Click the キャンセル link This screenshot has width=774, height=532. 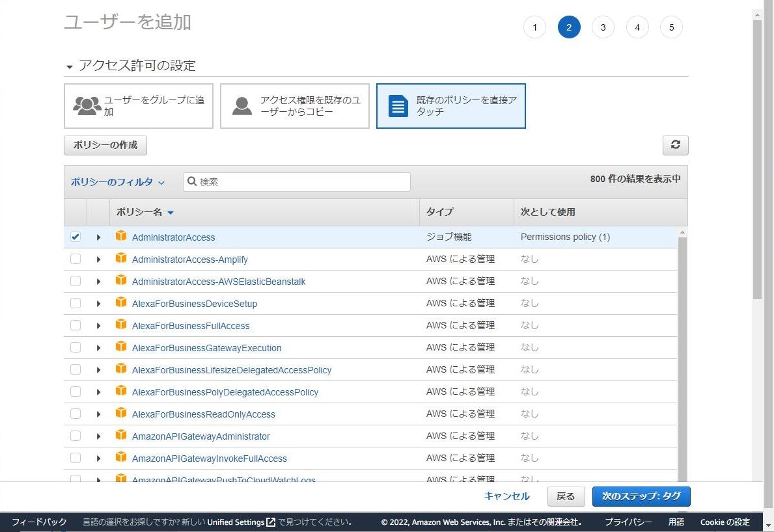click(x=506, y=496)
